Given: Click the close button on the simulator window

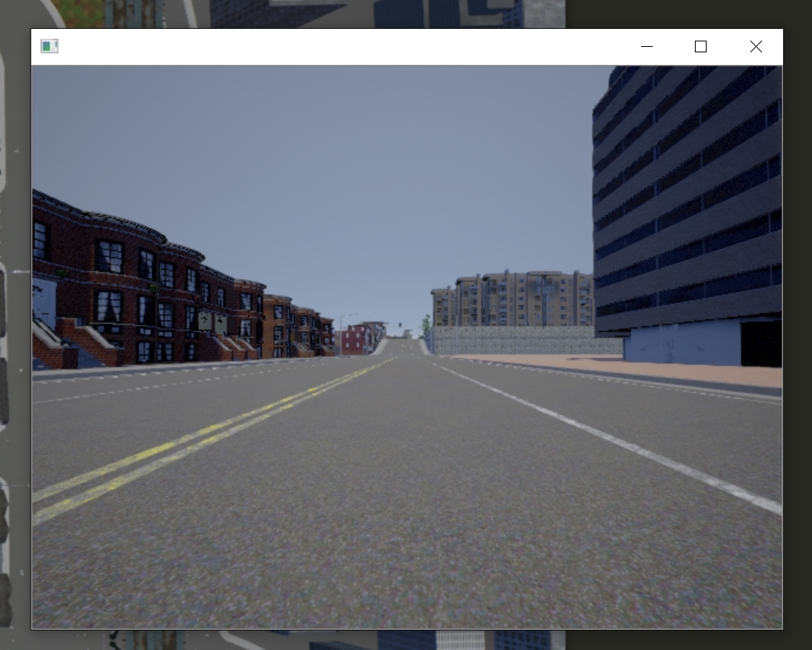Looking at the screenshot, I should (756, 46).
